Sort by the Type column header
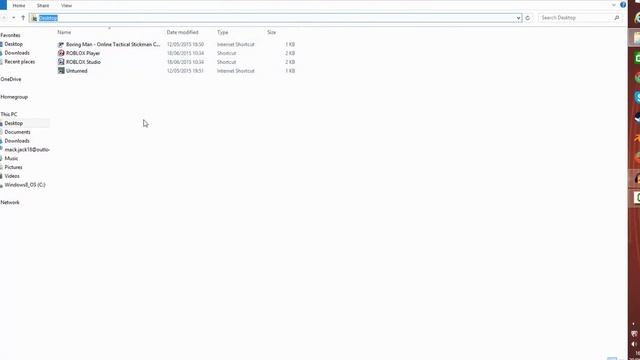 click(222, 32)
